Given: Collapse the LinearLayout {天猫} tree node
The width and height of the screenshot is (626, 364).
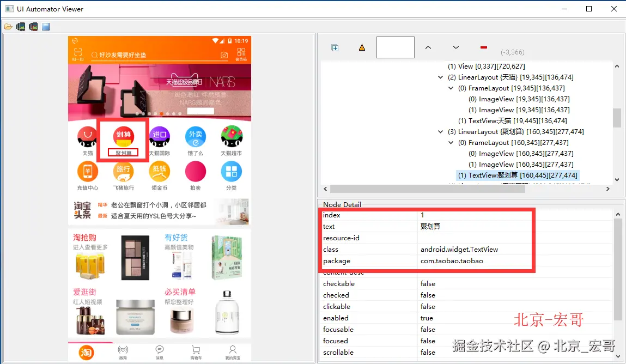Looking at the screenshot, I should (x=440, y=77).
